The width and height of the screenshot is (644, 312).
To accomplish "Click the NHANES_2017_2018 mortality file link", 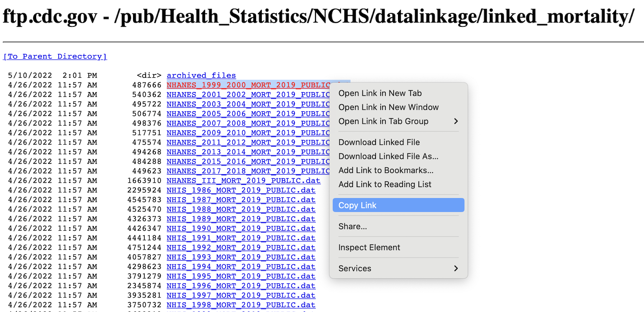I will tap(248, 171).
